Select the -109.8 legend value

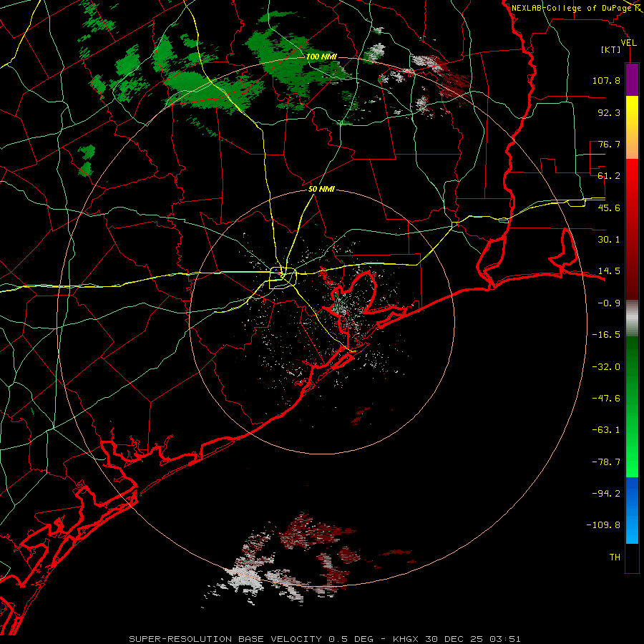click(603, 525)
